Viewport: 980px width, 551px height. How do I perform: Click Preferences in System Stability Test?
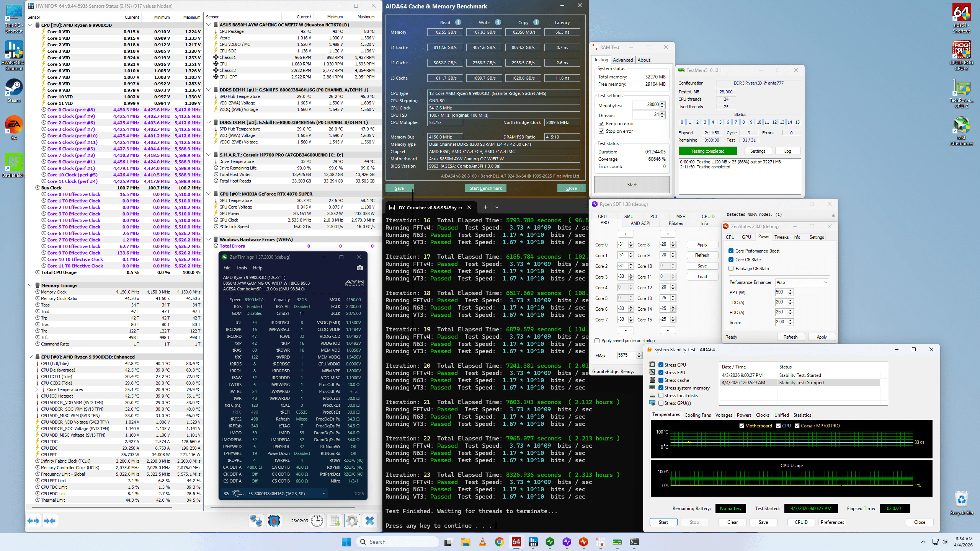pyautogui.click(x=832, y=522)
